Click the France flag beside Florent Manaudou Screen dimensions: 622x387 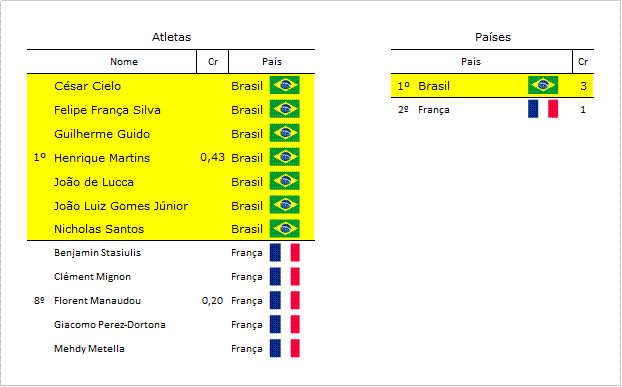pos(284,300)
